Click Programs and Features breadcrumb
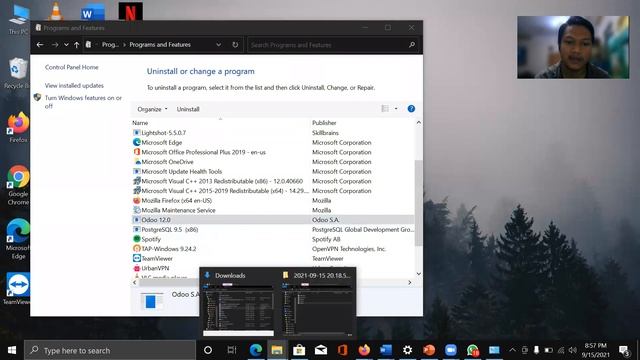 pyautogui.click(x=160, y=45)
